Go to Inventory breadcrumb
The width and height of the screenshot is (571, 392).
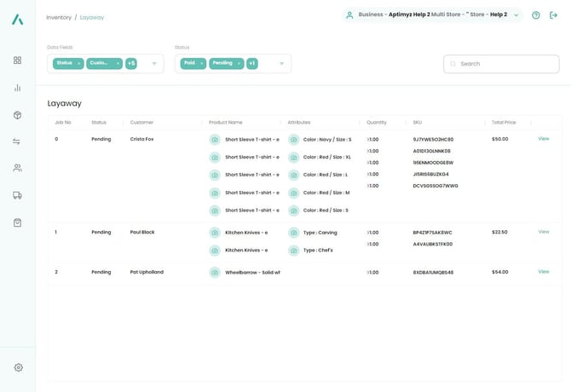[x=59, y=17]
